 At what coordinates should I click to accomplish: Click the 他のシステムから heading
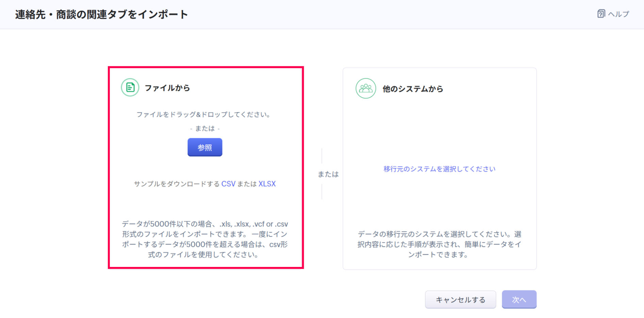(413, 89)
